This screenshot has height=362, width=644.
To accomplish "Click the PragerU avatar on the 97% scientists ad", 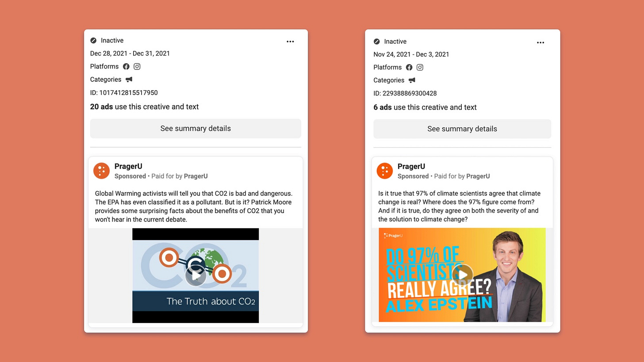I will pyautogui.click(x=384, y=171).
